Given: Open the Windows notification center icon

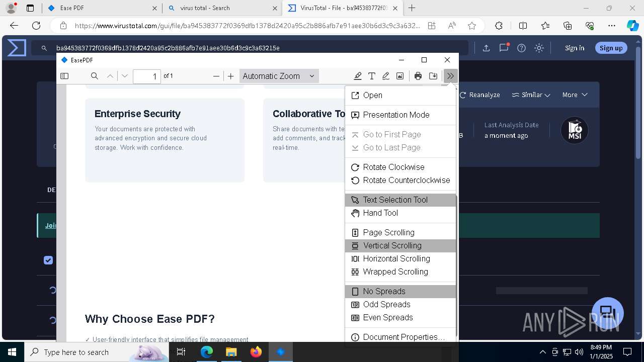Looking at the screenshot, I should pyautogui.click(x=627, y=352).
